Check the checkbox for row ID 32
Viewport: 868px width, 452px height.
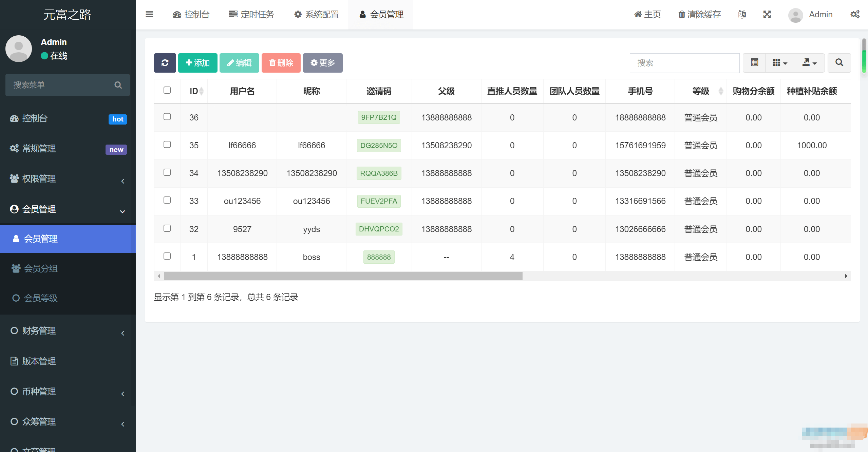[x=167, y=228]
